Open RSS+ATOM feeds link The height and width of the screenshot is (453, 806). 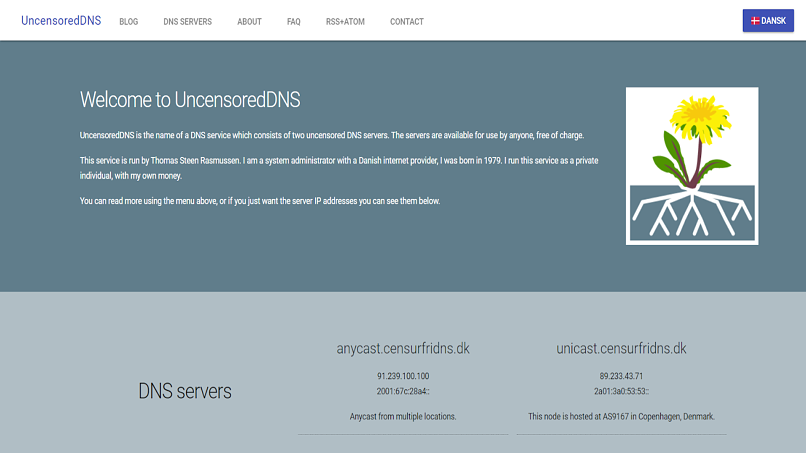click(345, 22)
